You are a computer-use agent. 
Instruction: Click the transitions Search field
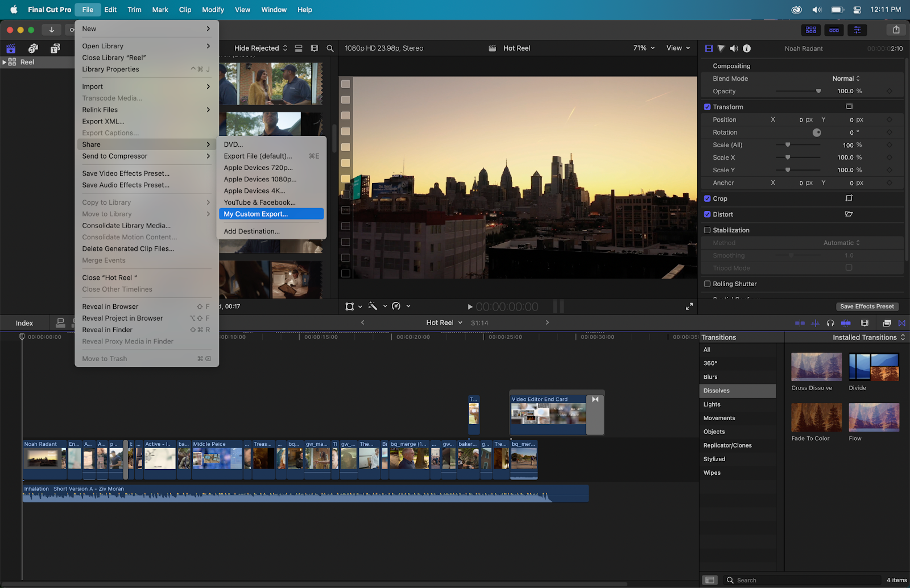tap(802, 580)
